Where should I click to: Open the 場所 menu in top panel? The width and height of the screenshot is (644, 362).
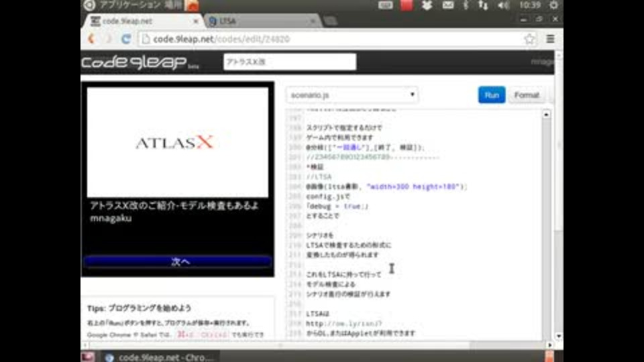click(172, 5)
